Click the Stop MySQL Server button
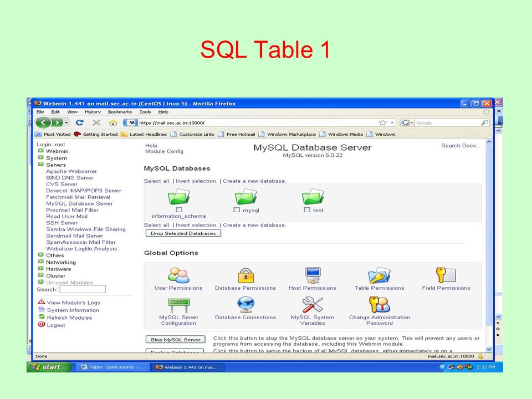532x399 pixels. [x=176, y=340]
